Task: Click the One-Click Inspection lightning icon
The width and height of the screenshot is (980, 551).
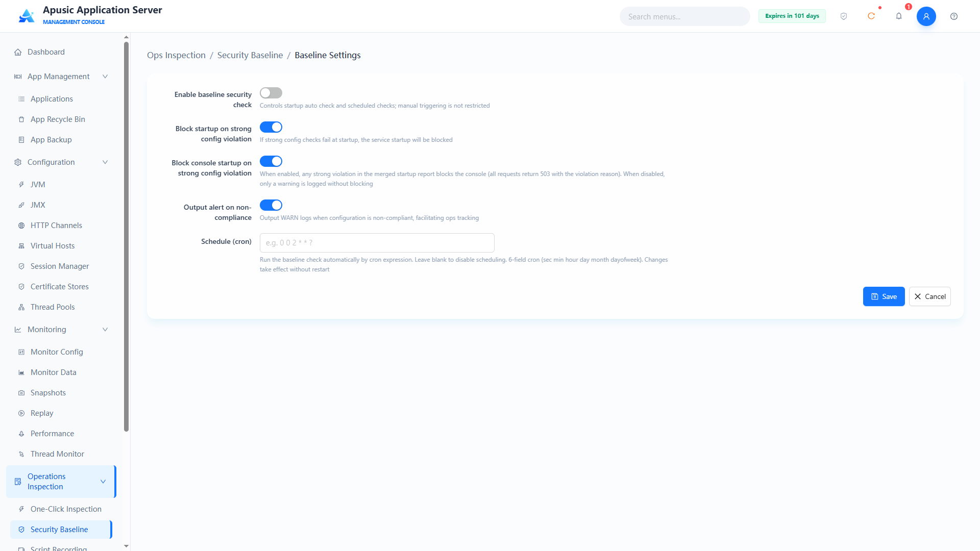Action: click(x=21, y=509)
